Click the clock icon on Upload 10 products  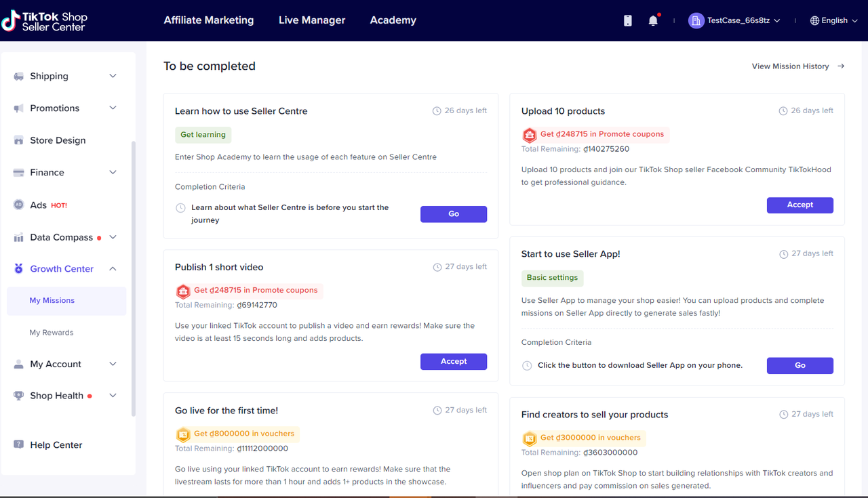pos(783,111)
